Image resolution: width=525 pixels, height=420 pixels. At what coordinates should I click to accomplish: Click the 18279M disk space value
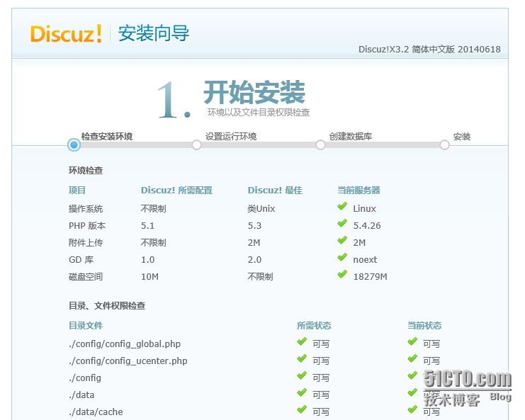click(x=370, y=276)
